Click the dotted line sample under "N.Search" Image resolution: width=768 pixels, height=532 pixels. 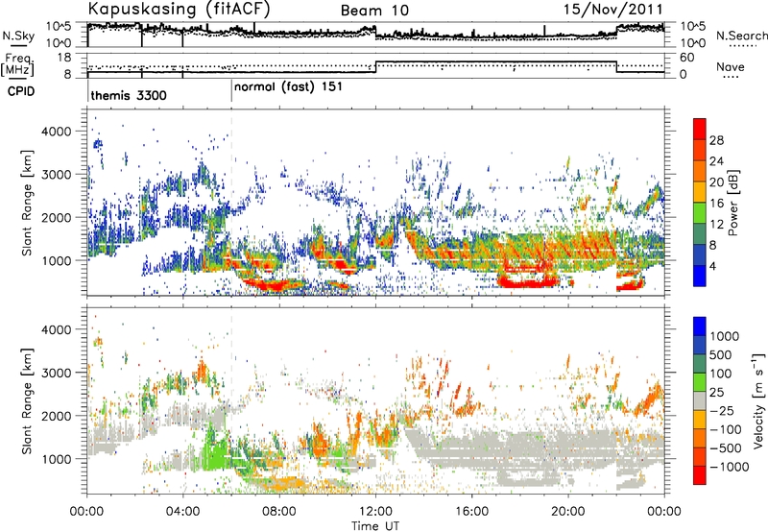[742, 46]
